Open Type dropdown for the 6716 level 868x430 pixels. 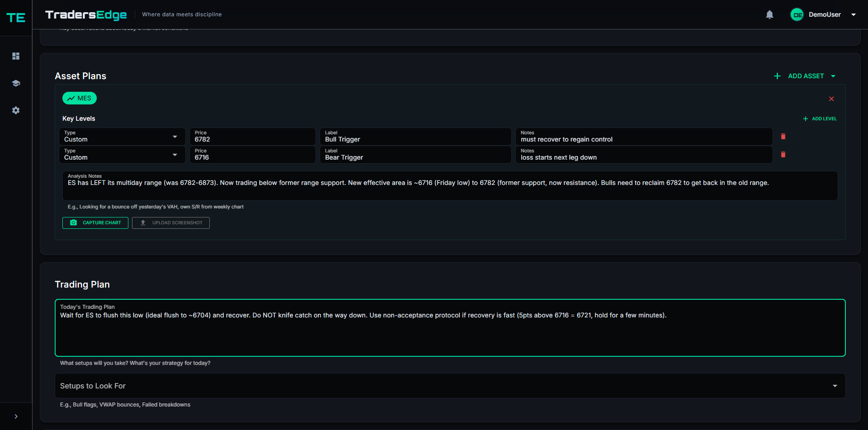point(122,155)
